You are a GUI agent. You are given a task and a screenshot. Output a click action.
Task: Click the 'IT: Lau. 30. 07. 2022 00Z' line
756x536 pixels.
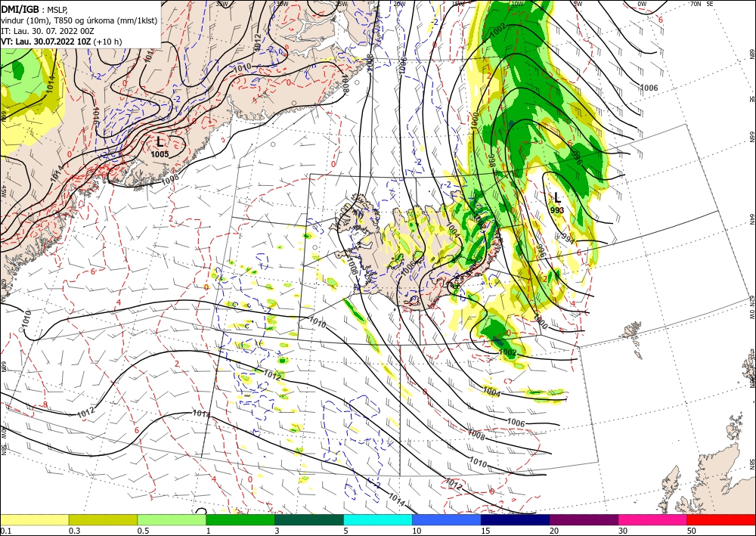47,31
